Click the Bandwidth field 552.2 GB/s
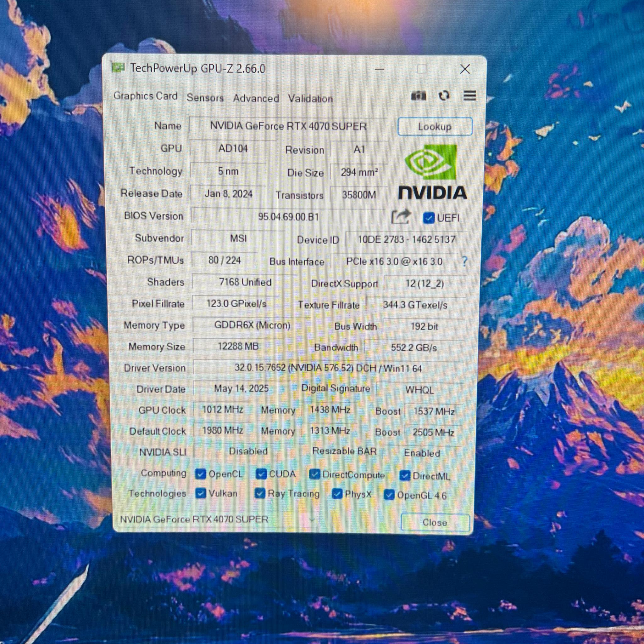Image resolution: width=644 pixels, height=644 pixels. coord(414,348)
